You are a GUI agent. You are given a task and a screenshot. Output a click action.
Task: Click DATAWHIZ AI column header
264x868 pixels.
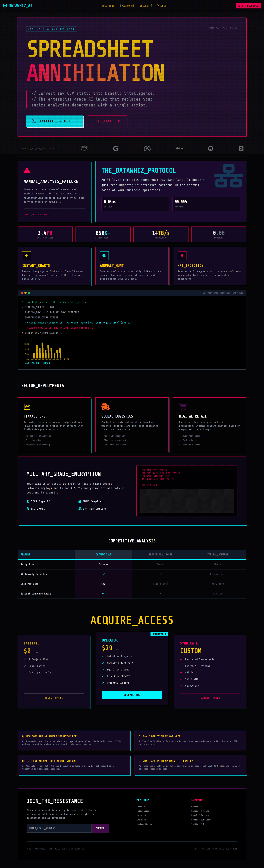(x=103, y=555)
